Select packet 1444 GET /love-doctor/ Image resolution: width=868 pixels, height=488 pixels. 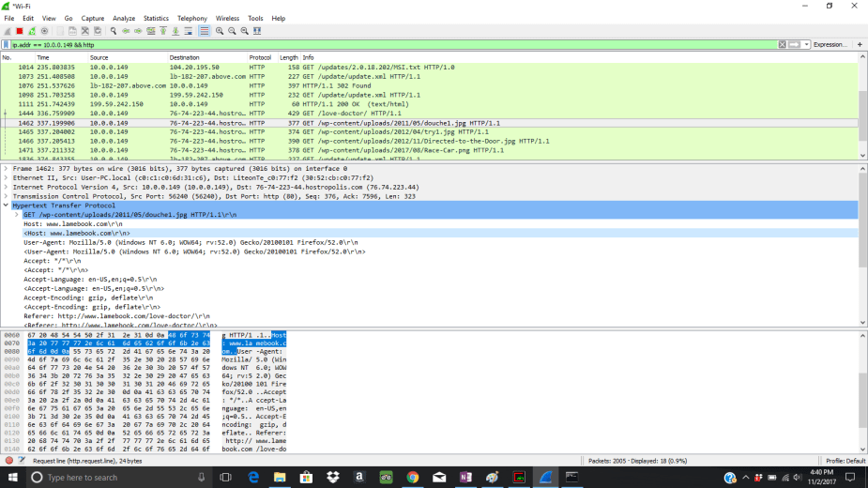pos(430,114)
